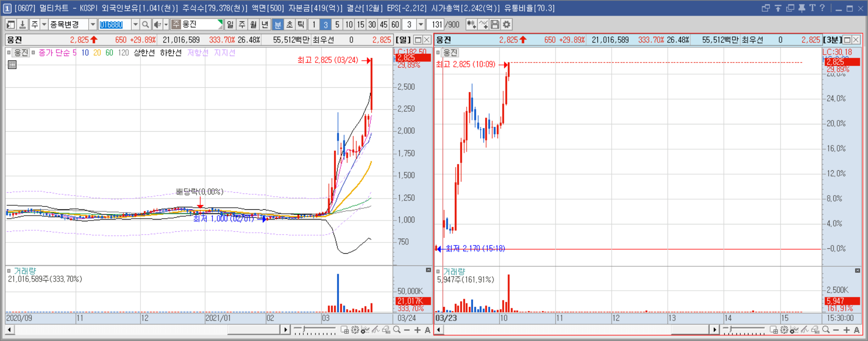Open minute interval value dropdown arrow
This screenshot has height=341, width=868.
(x=421, y=24)
